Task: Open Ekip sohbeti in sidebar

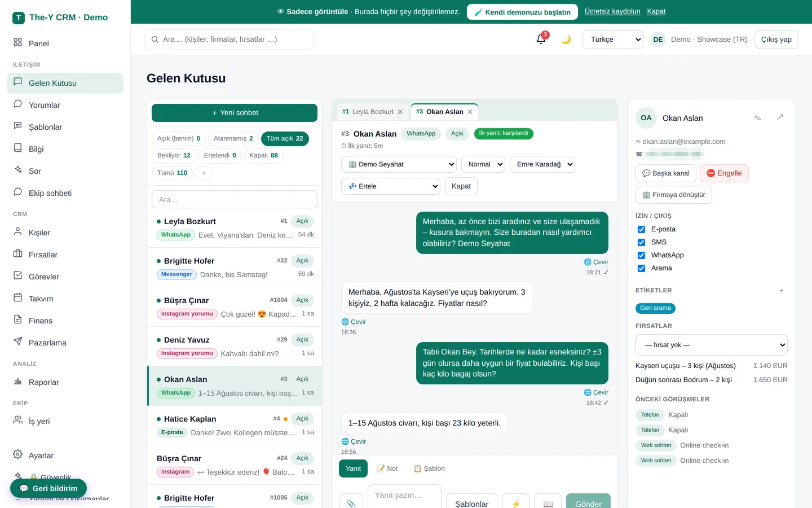Action: pos(65,193)
